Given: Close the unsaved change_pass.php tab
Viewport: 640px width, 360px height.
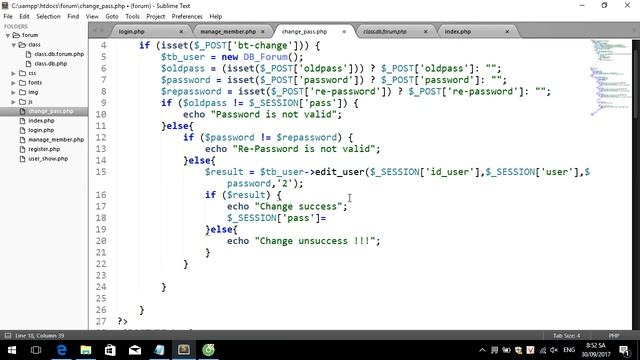Looking at the screenshot, I should point(344,31).
